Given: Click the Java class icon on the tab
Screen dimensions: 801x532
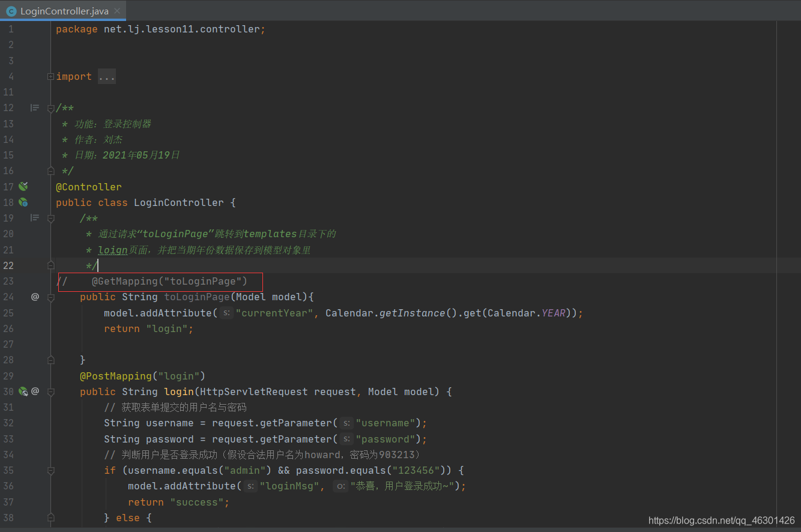Looking at the screenshot, I should click(x=11, y=11).
